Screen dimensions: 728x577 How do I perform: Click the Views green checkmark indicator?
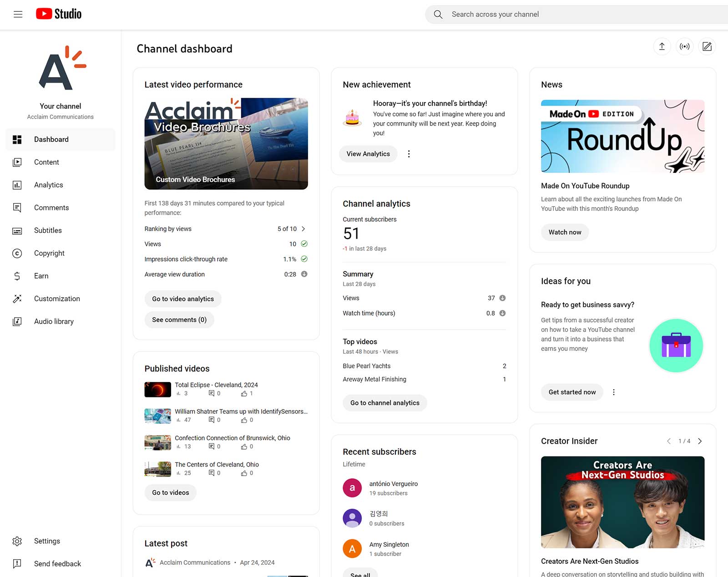[x=304, y=244]
